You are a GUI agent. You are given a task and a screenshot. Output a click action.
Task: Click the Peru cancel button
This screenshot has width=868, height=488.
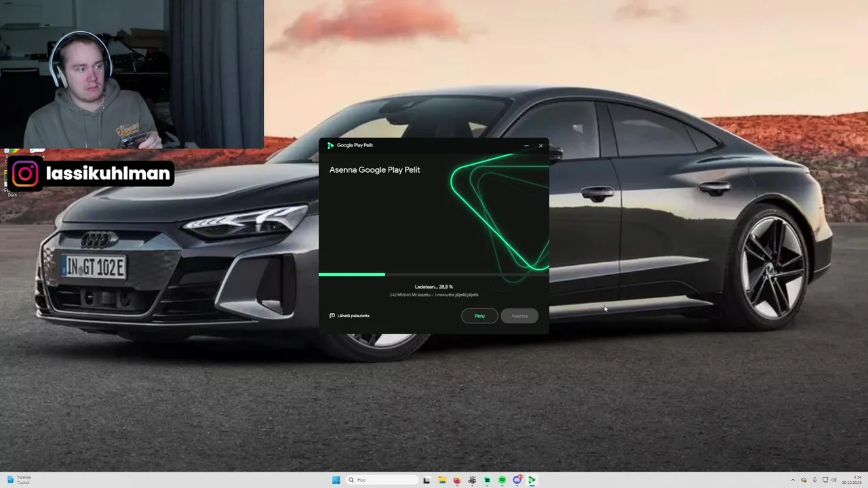[479, 316]
